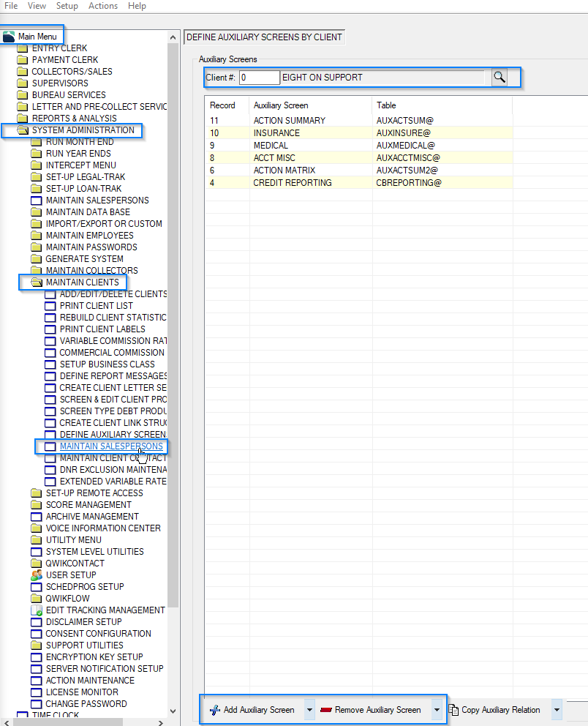
Task: Select CHANGE PASSWORD tree item
Action: click(86, 704)
